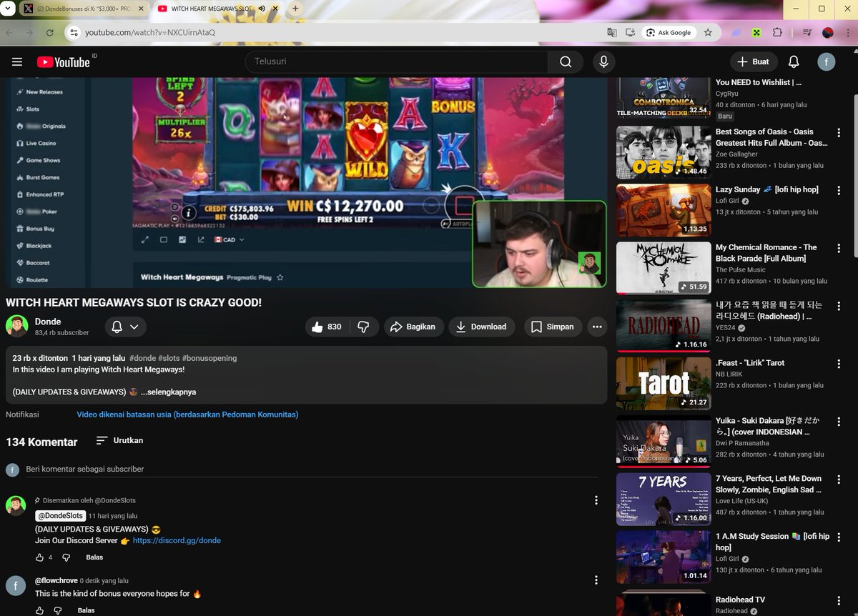Click the Ask Google button
Screen dimensions: 858x616
[669, 32]
